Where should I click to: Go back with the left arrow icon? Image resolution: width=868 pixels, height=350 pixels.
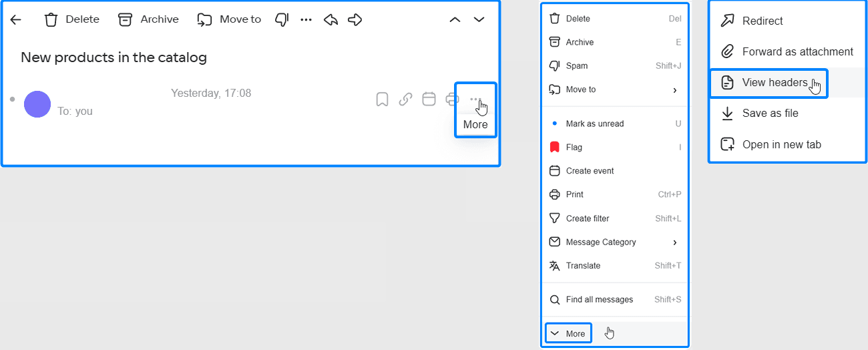coord(16,19)
